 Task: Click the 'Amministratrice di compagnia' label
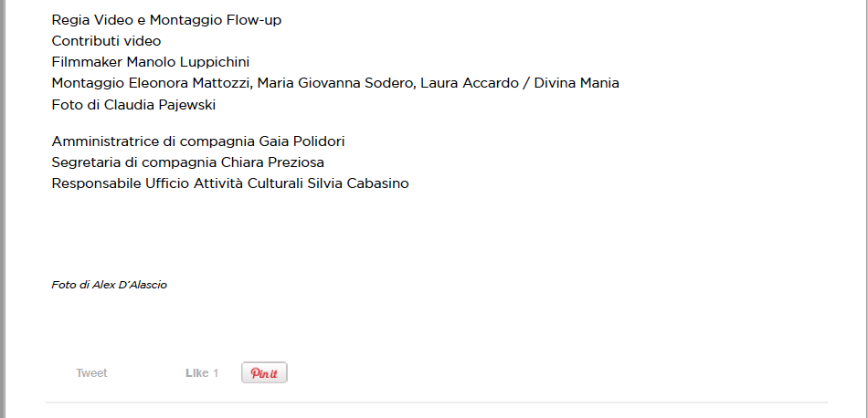[153, 142]
